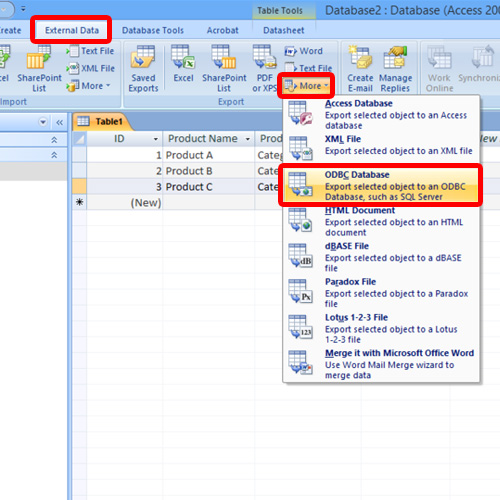Screen dimensions: 500x500
Task: Open the Product Name column filter dropdown
Action: [248, 139]
